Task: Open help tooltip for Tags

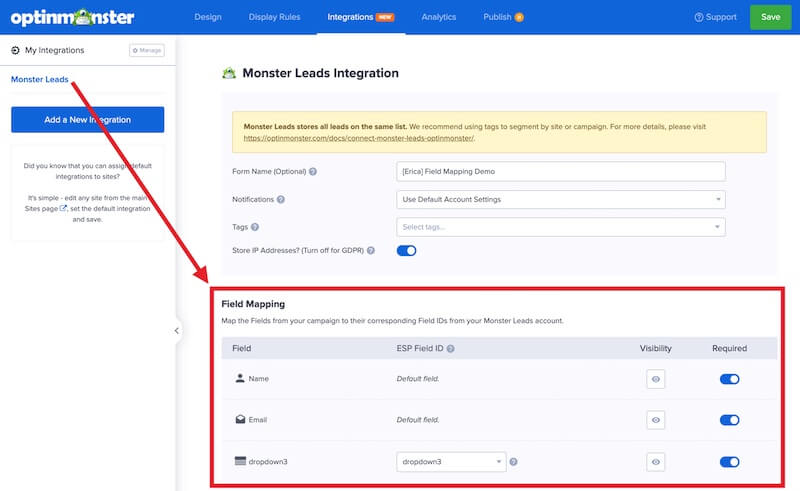Action: [255, 227]
